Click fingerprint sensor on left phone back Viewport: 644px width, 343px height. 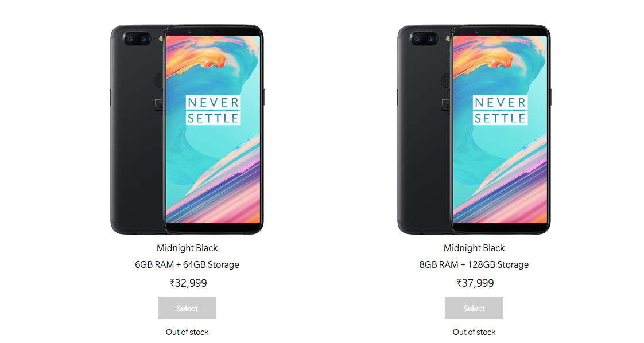pos(158,80)
